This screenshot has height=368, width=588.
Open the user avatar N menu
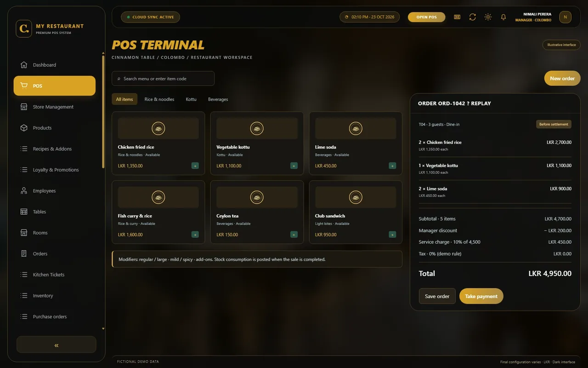coord(565,17)
